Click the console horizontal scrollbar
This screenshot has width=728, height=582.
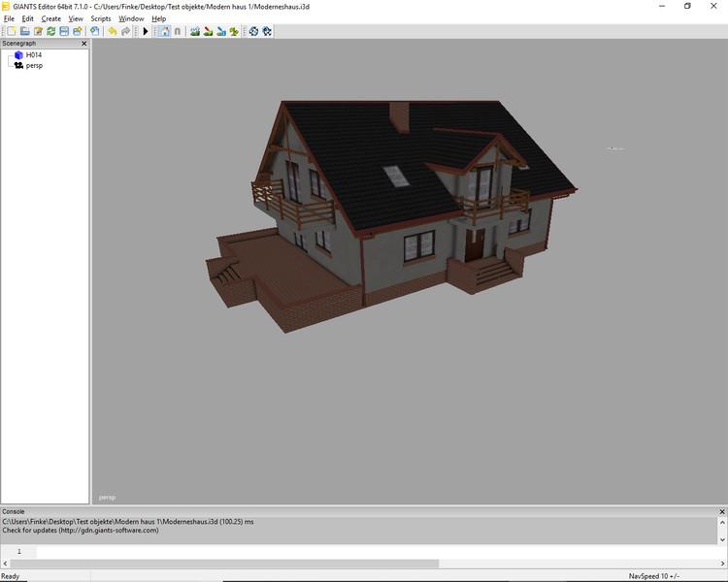[223, 563]
